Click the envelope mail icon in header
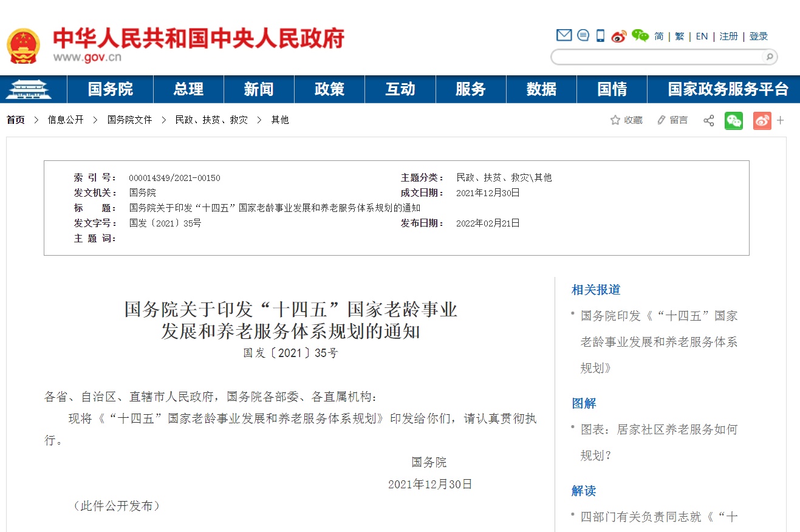 tap(564, 35)
